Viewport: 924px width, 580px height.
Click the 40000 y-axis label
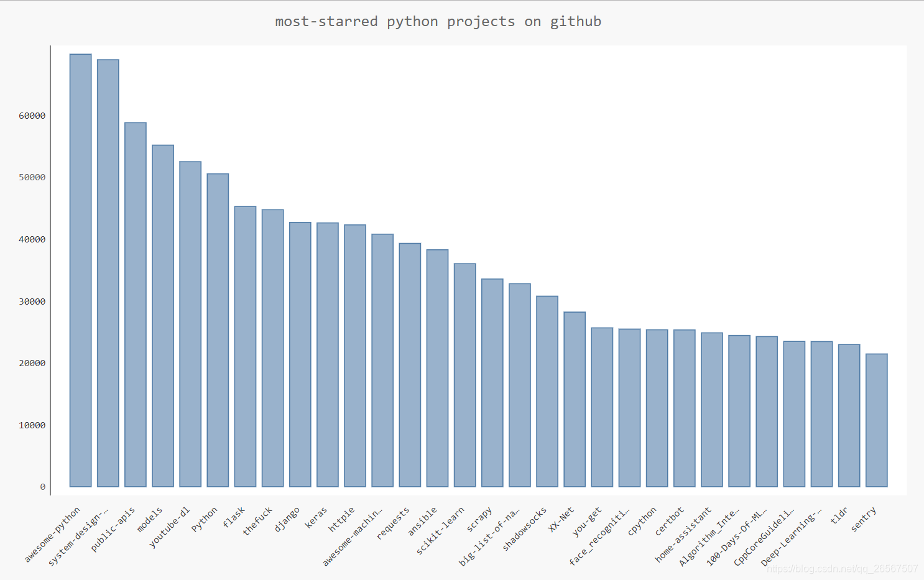32,239
